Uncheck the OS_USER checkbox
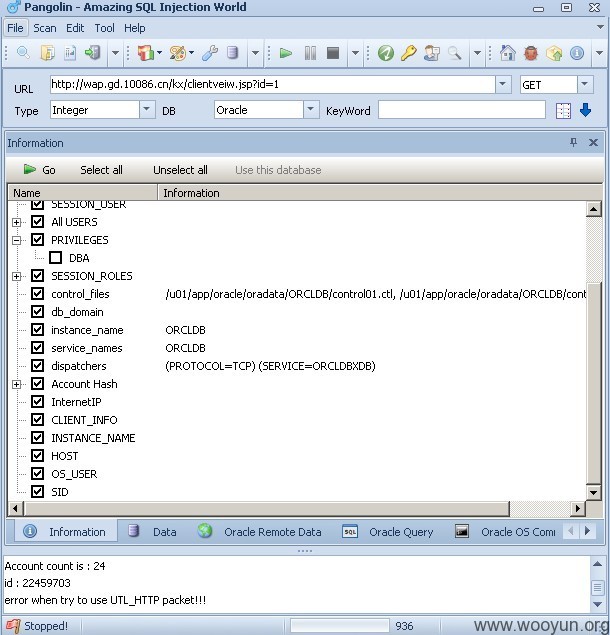610x635 pixels. pyautogui.click(x=38, y=473)
